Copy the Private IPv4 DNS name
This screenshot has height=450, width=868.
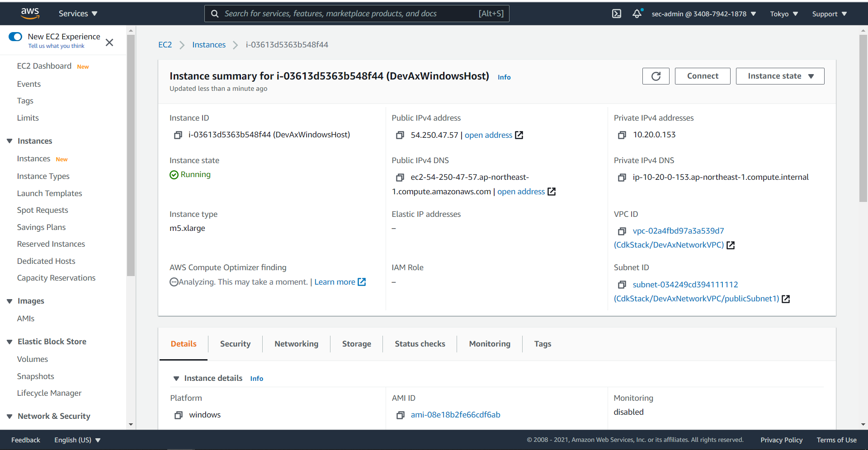[622, 178]
